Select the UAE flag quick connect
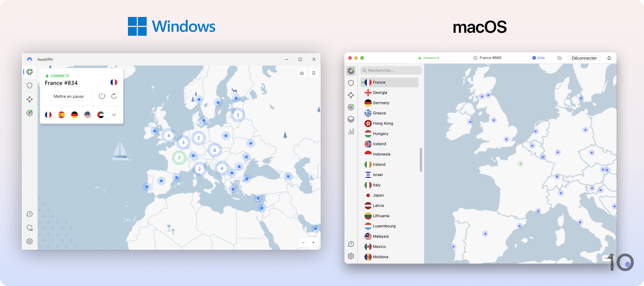 (100, 115)
